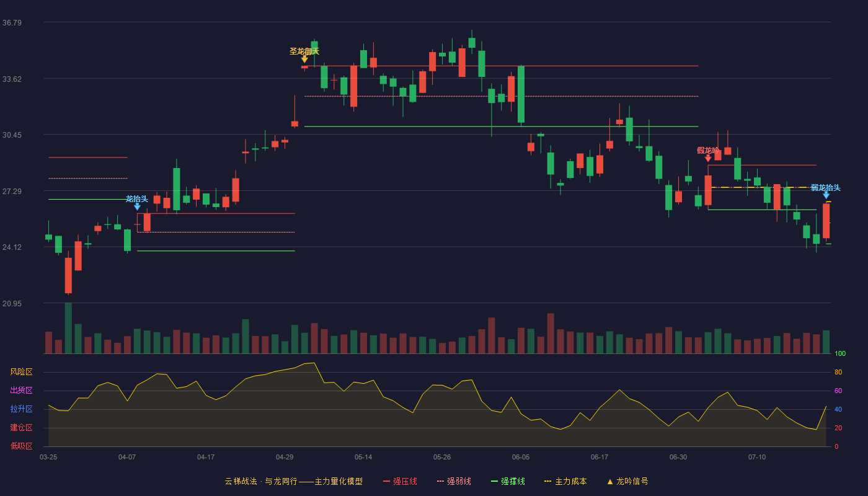
Task: Click the 弱龙抬头 blue arrow signal marker
Action: pyautogui.click(x=826, y=195)
